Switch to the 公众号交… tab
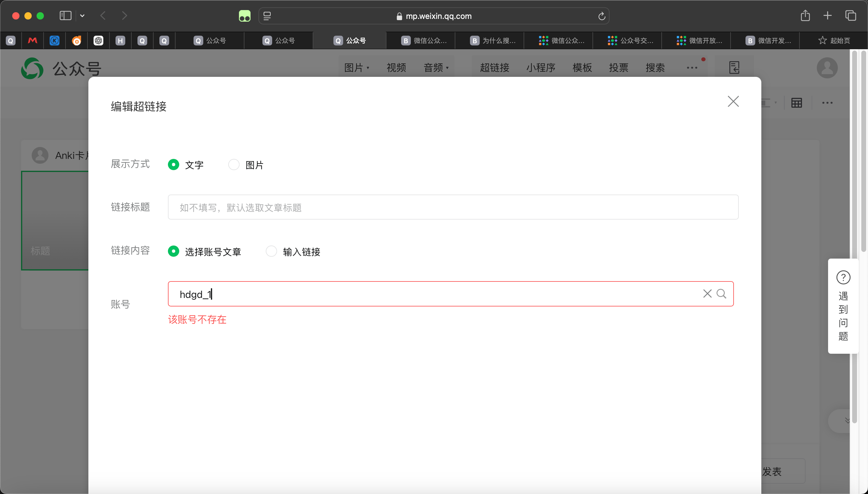 coord(627,41)
